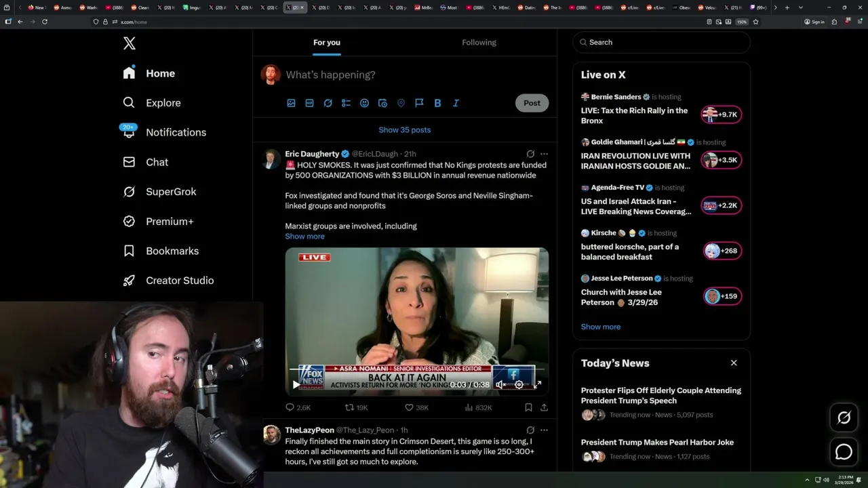Create a poll with the poll icon
This screenshot has width=868, height=488.
pos(346,103)
